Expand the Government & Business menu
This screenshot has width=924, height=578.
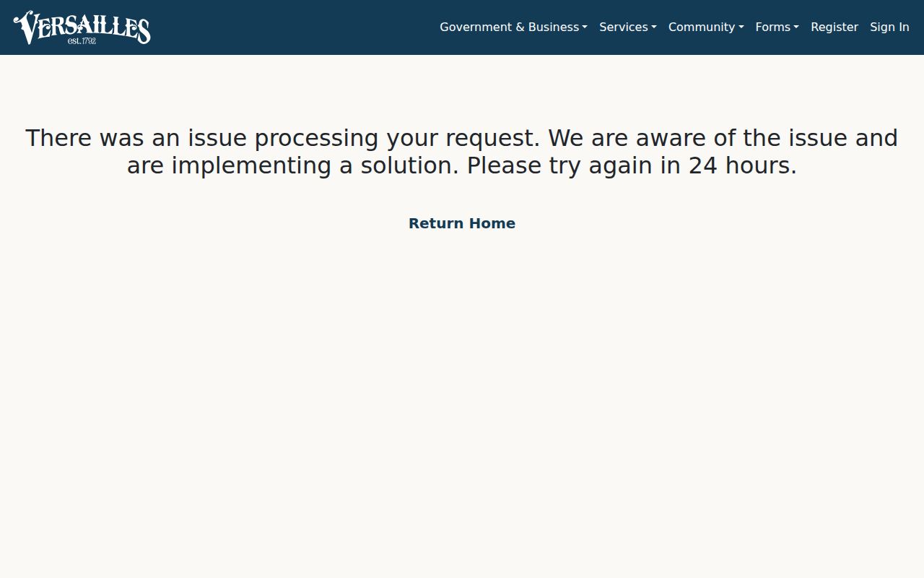[x=513, y=27]
